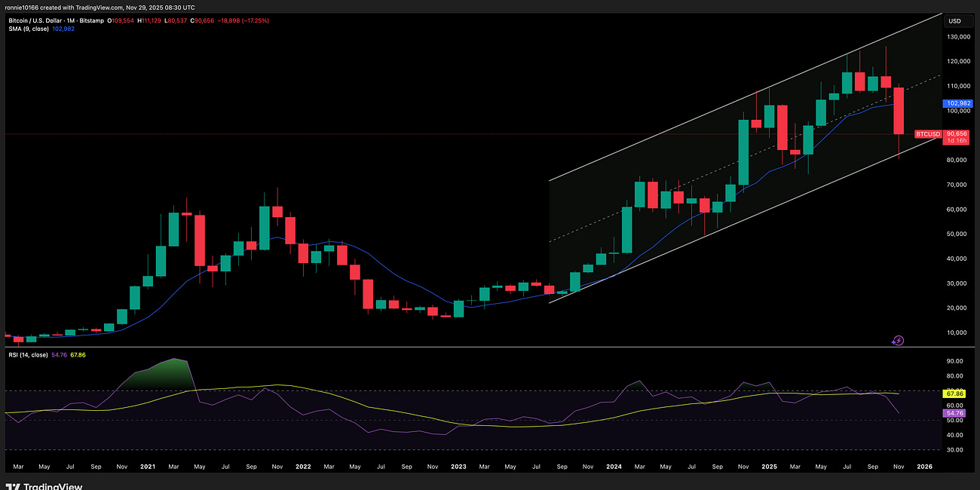This screenshot has height=490, width=980.
Task: Click the yellow 67.86 RSI value label
Action: tap(954, 394)
